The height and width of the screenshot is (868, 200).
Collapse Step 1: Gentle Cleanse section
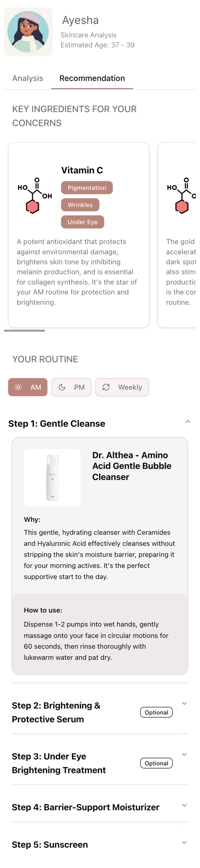[188, 422]
